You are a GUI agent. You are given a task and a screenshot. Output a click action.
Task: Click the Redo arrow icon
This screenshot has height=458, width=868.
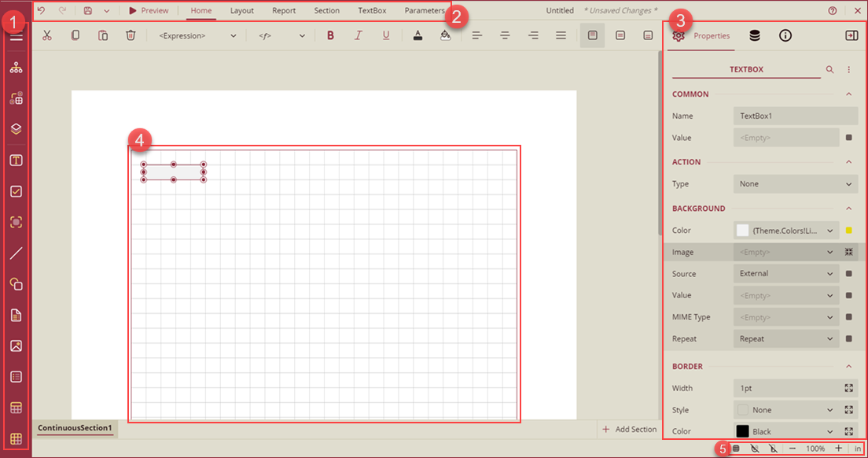point(63,10)
